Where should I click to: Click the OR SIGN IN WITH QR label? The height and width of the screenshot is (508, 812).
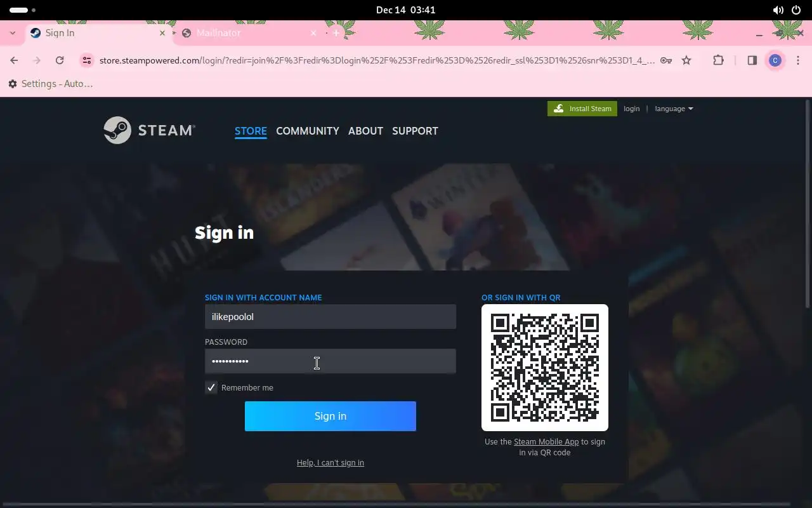(521, 297)
